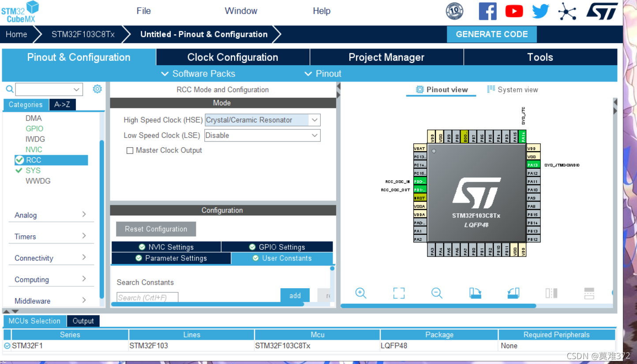Rotate the chip clockwise
This screenshot has width=637, height=364.
[x=475, y=293]
